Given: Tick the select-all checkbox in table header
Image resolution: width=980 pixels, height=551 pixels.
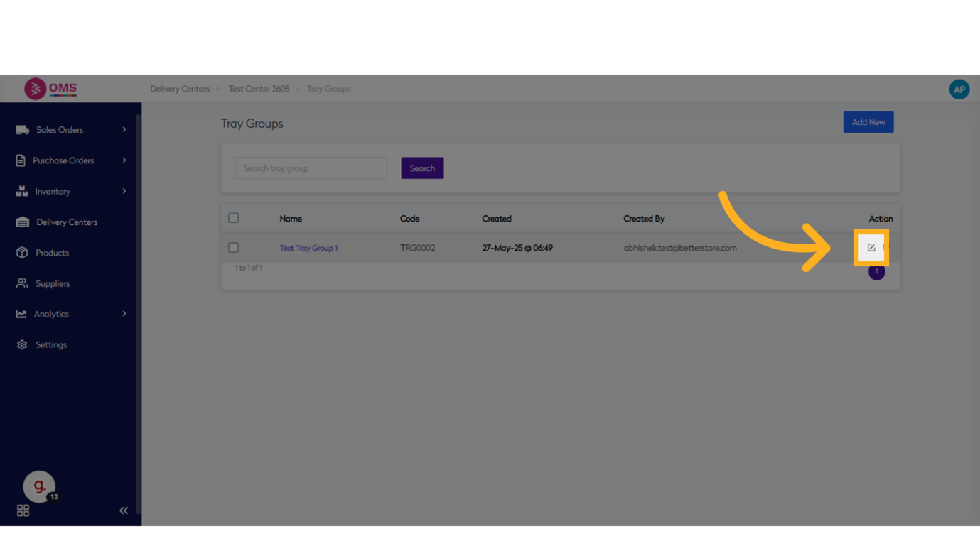Looking at the screenshot, I should 233,218.
